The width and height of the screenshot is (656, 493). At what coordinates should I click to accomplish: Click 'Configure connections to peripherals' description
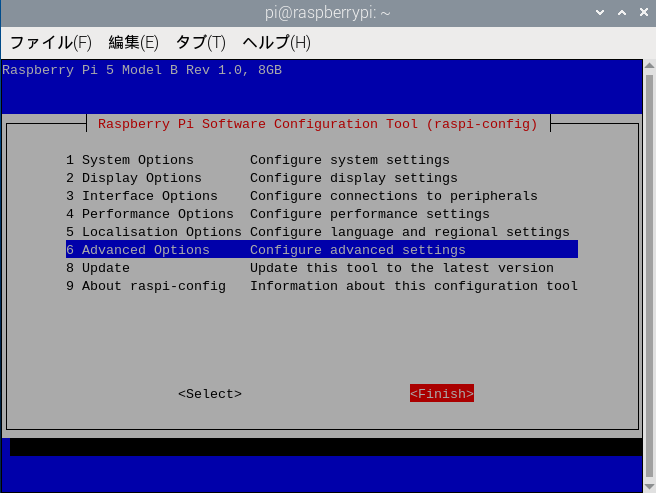394,196
